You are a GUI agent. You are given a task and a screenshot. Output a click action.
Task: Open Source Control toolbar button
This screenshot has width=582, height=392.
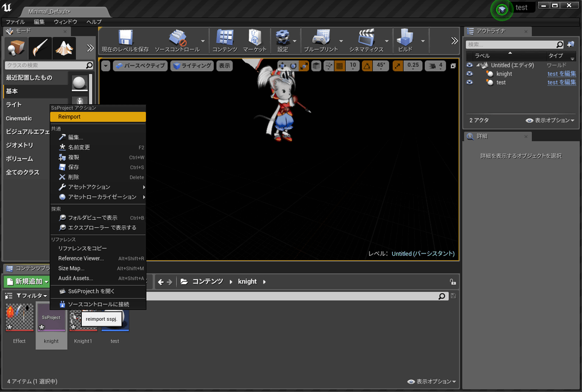[178, 38]
